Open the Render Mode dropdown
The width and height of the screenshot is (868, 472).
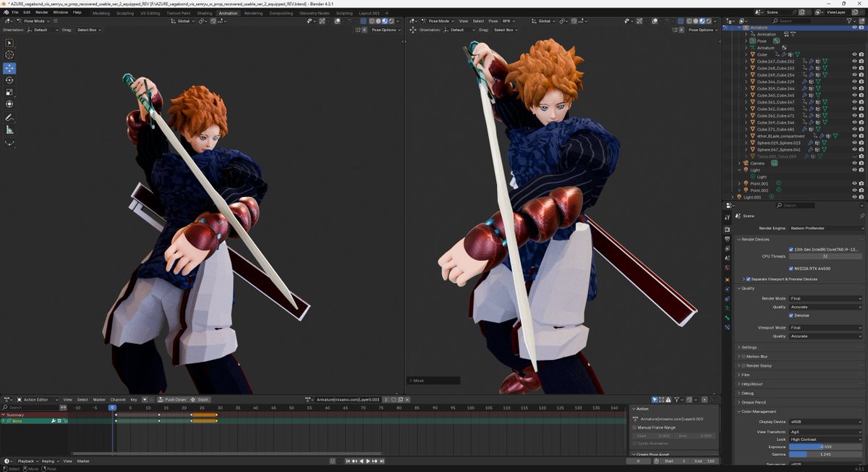(x=826, y=298)
